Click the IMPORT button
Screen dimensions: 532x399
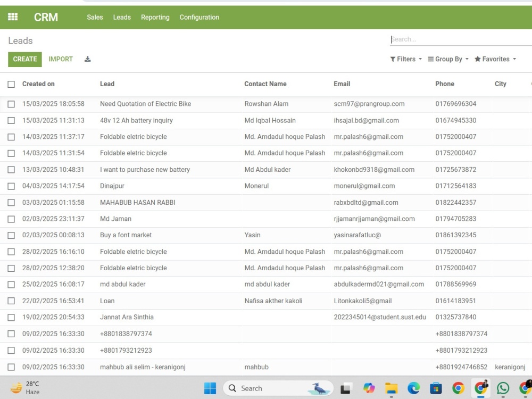pos(61,59)
